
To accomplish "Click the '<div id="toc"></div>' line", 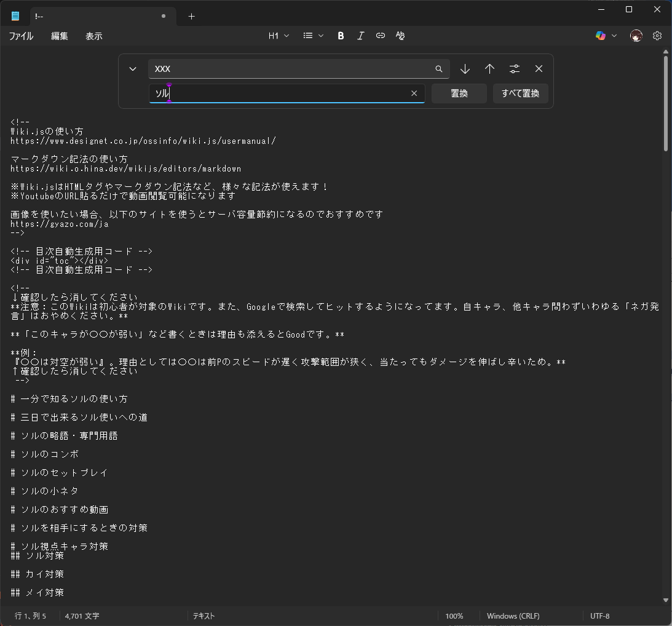I will [x=60, y=261].
